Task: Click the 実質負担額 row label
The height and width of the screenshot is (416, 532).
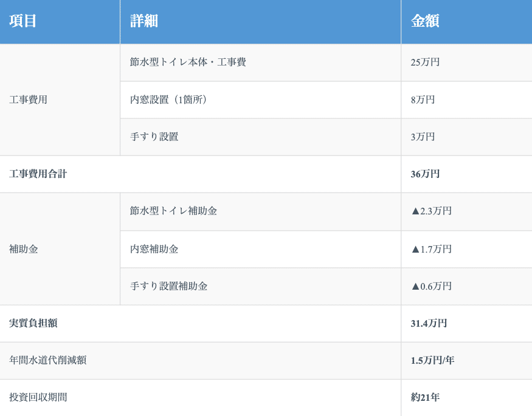Action: 33,323
